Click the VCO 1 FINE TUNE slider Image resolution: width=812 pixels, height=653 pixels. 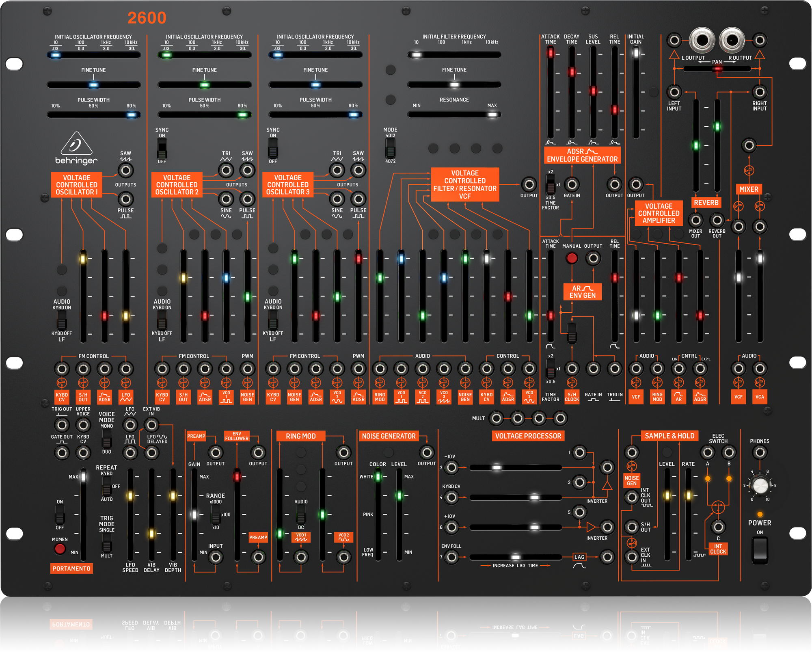pyautogui.click(x=93, y=85)
